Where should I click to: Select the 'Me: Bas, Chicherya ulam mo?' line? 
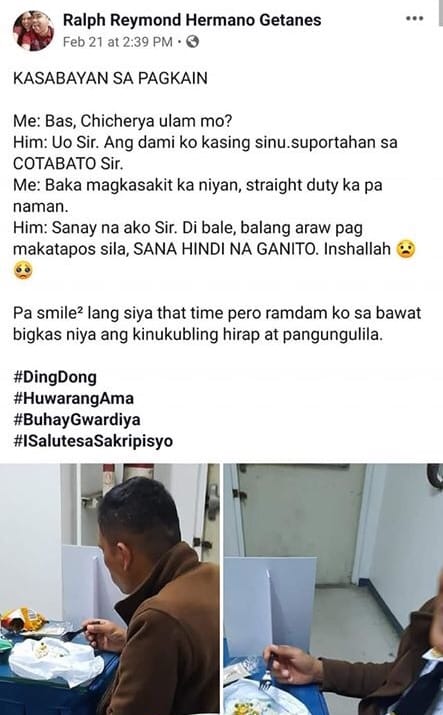click(123, 121)
